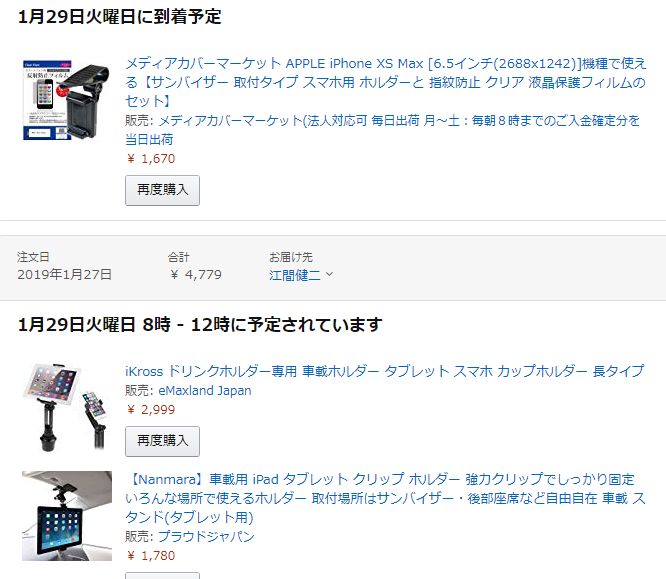666x579 pixels.
Task: Visit the eMaxland Japan seller page
Action: point(205,390)
